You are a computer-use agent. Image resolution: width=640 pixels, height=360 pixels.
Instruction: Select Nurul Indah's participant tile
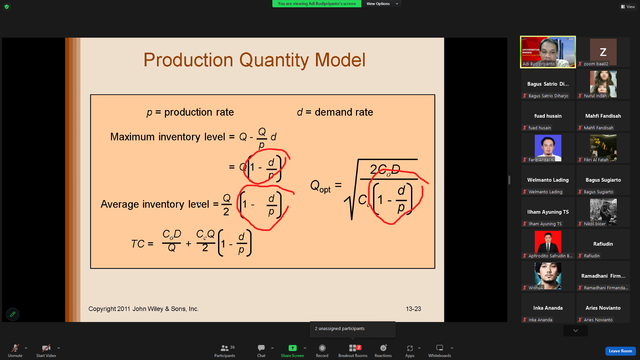point(603,84)
